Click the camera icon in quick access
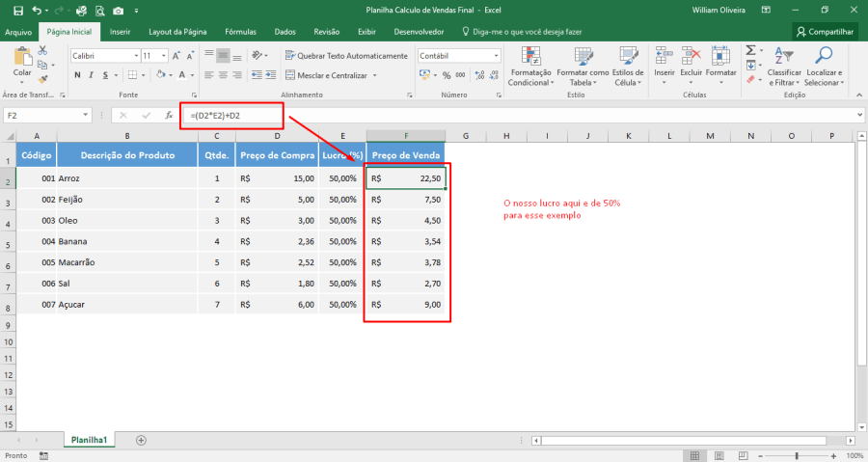Image resolution: width=868 pixels, height=462 pixels. click(x=118, y=11)
